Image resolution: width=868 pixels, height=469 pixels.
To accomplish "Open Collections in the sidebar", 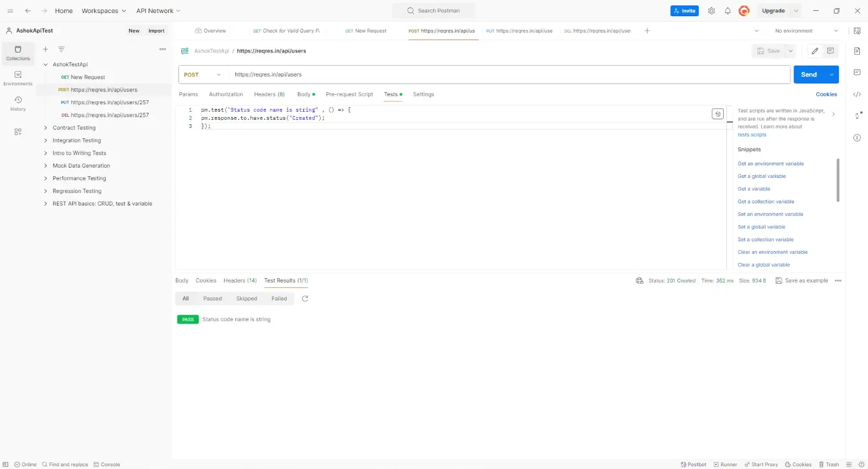I will (18, 53).
